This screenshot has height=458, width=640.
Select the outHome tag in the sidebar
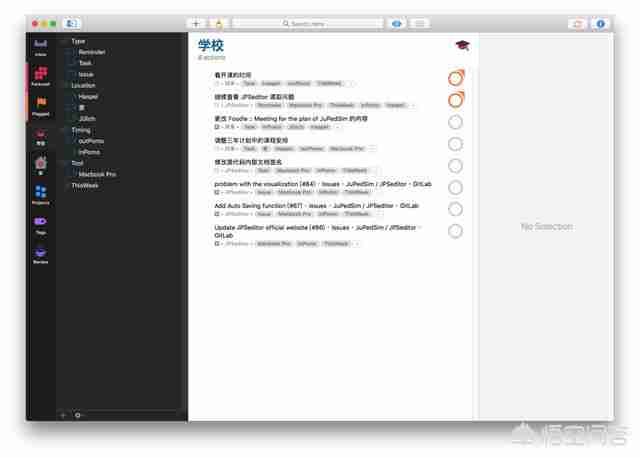point(91,141)
